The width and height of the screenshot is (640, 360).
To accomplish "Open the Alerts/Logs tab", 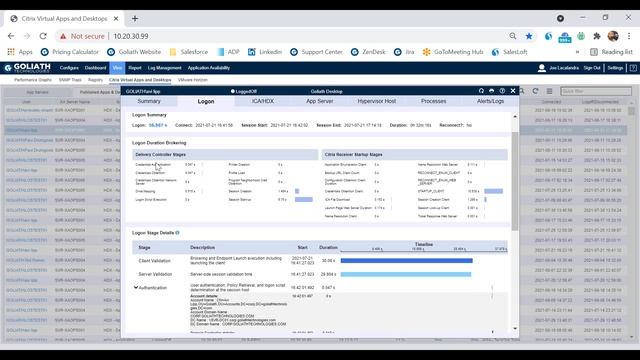I will pos(490,101).
